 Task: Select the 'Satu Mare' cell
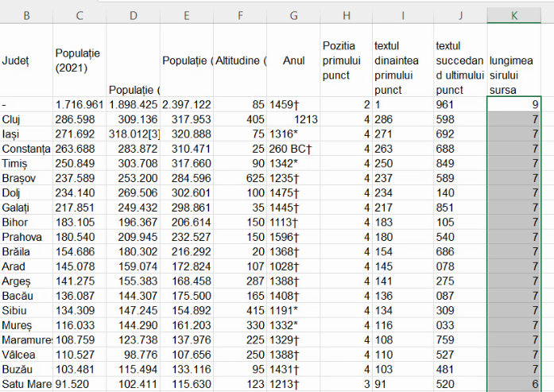(26, 385)
